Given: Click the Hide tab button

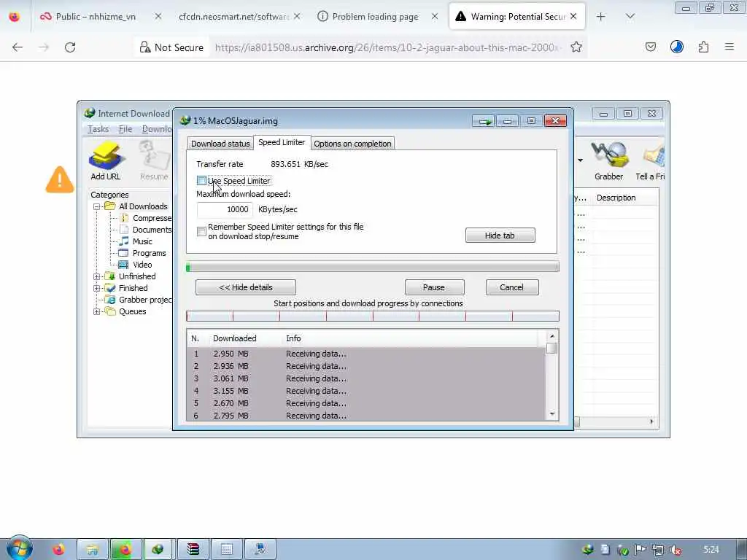Looking at the screenshot, I should [x=500, y=236].
